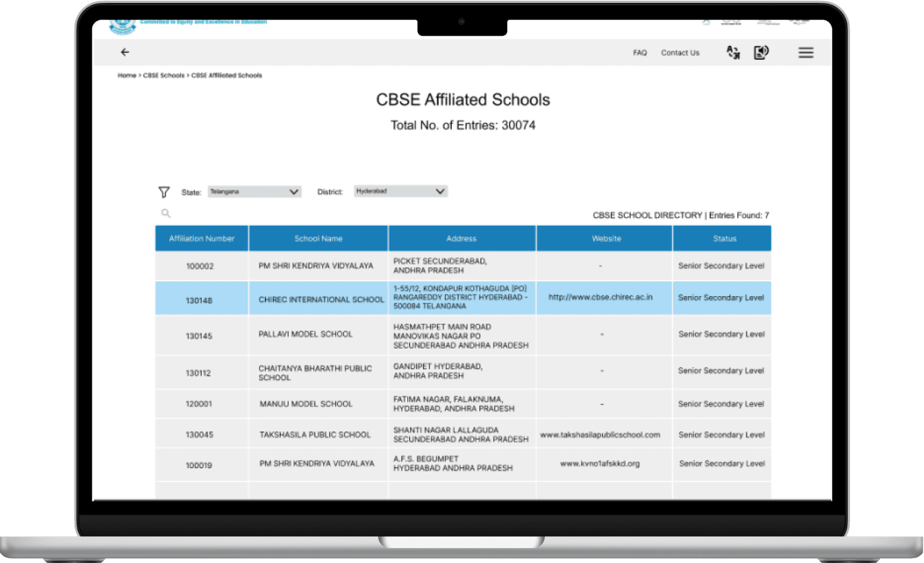
Task: Open the FAQ link
Action: click(x=640, y=53)
